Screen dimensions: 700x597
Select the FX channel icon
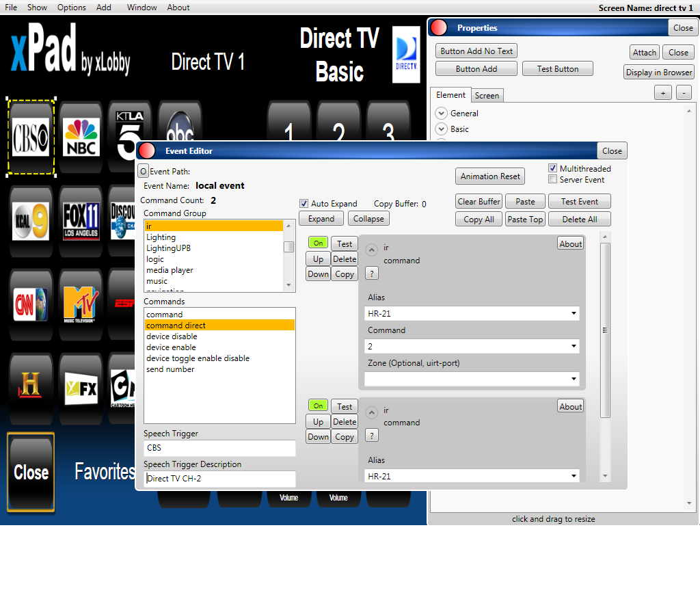coord(81,388)
